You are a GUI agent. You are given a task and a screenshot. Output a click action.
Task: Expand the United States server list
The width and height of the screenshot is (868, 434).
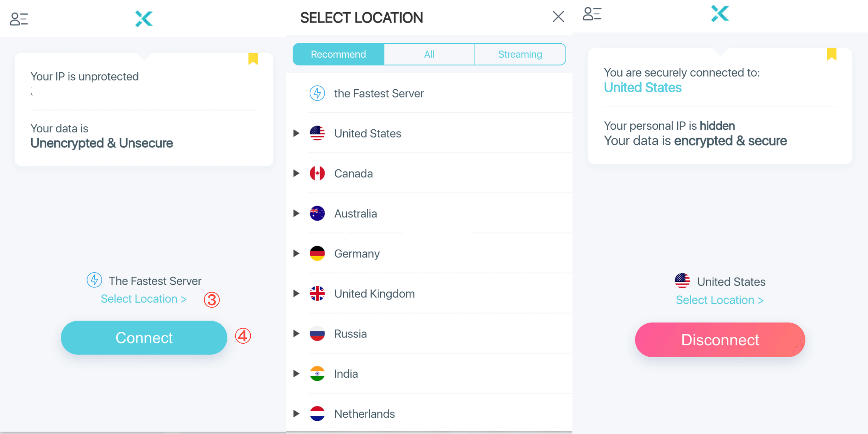tap(296, 133)
